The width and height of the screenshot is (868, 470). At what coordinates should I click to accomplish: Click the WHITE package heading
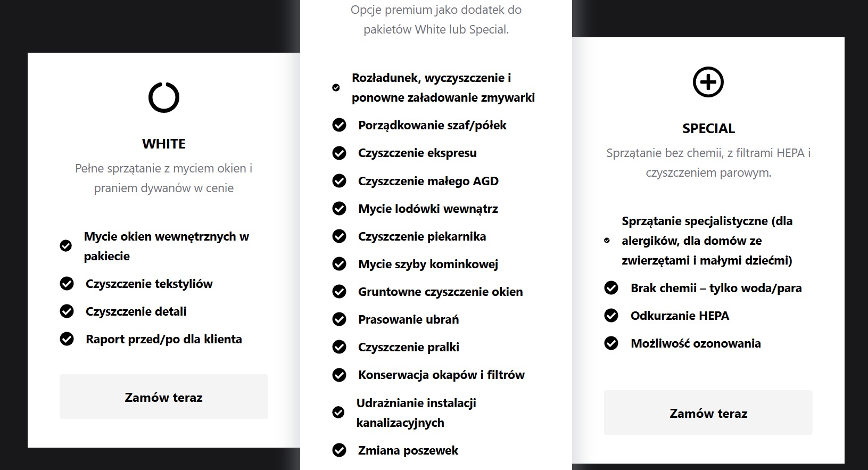coord(163,144)
